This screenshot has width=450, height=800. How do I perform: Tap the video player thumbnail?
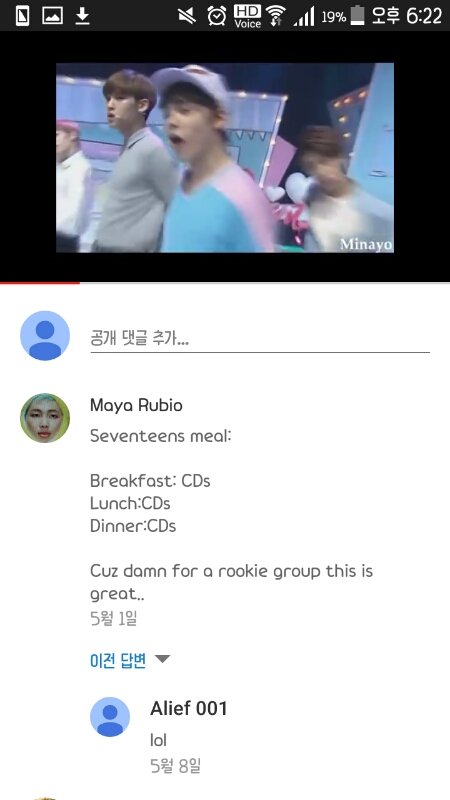tap(225, 157)
